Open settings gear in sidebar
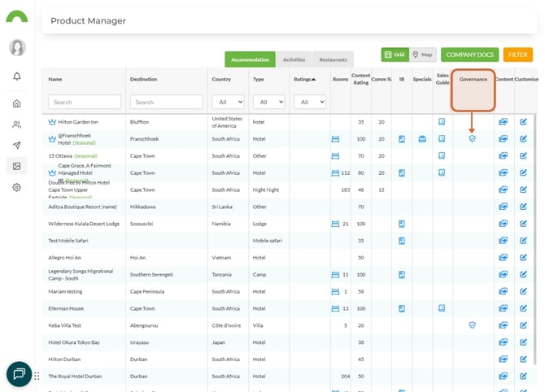The height and width of the screenshot is (392, 545). (x=17, y=187)
